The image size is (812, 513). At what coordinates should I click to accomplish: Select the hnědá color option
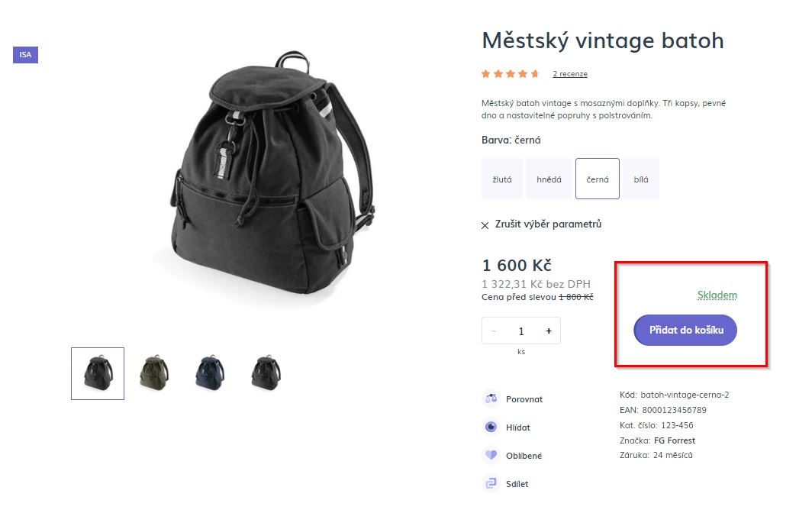tap(549, 179)
